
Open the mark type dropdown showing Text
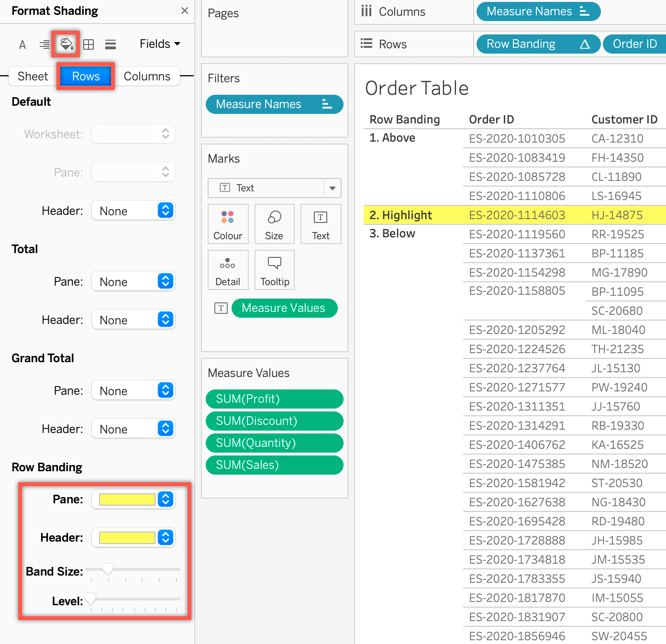[x=332, y=188]
